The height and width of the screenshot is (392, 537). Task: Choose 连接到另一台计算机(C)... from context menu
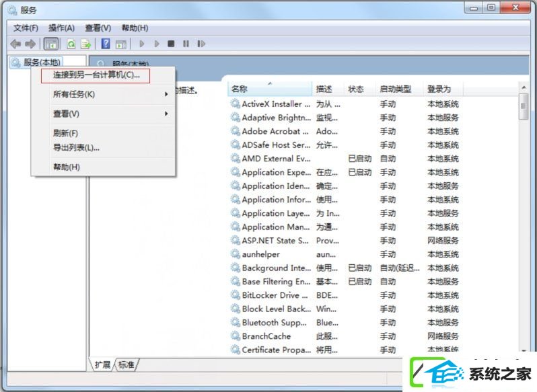(96, 75)
